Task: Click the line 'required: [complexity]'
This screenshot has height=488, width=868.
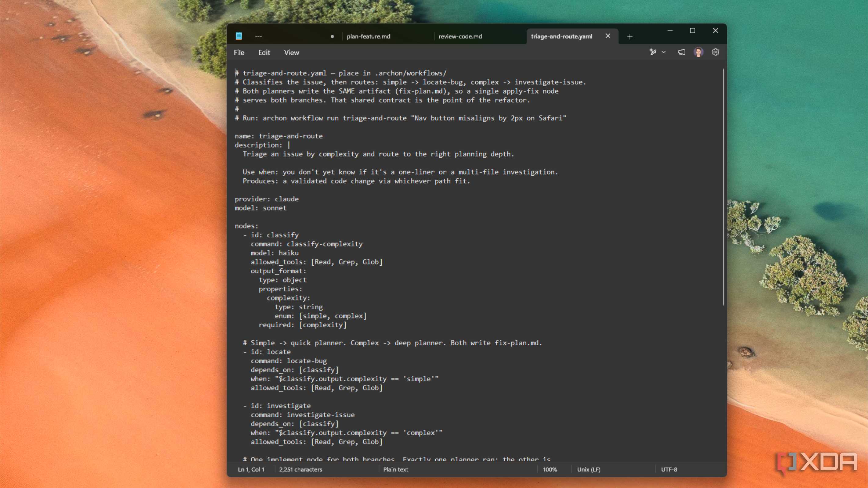Action: coord(303,325)
